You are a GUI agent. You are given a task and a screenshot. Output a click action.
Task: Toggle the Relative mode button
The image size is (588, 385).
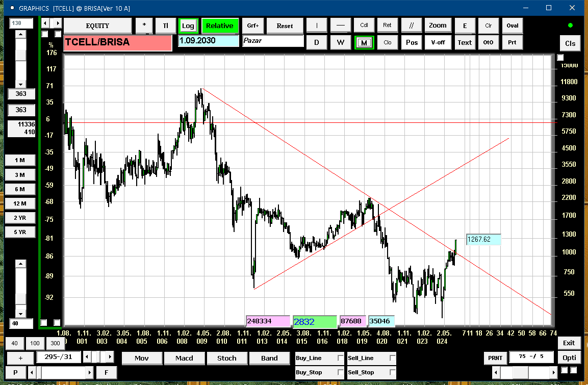click(x=220, y=26)
